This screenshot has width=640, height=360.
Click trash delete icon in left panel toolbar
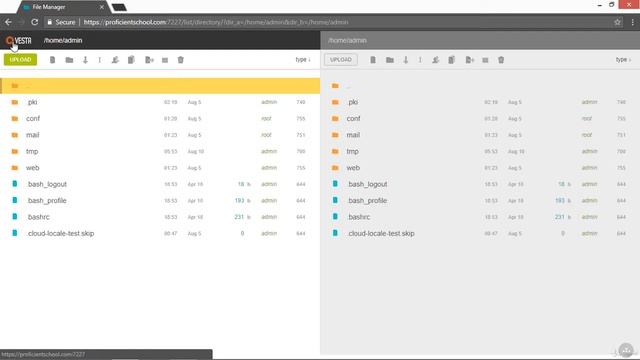180,60
